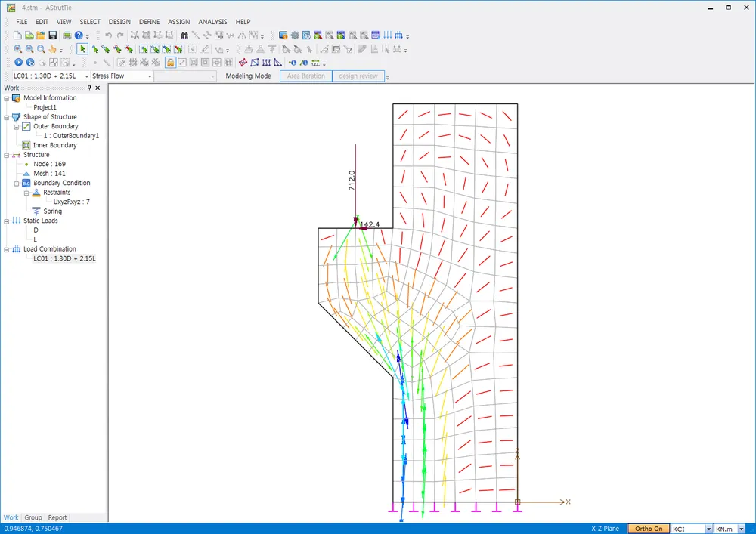This screenshot has width=756, height=534.
Task: Click the open folder icon
Action: tap(41, 35)
